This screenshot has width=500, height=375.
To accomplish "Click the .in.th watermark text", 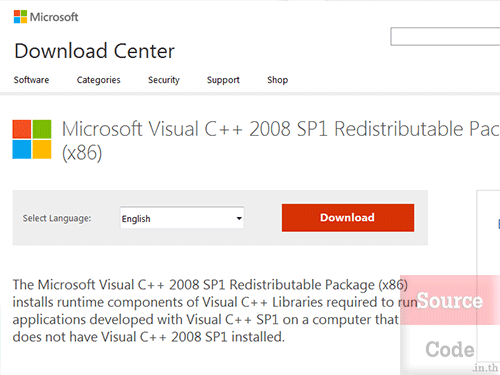I will pos(485,368).
